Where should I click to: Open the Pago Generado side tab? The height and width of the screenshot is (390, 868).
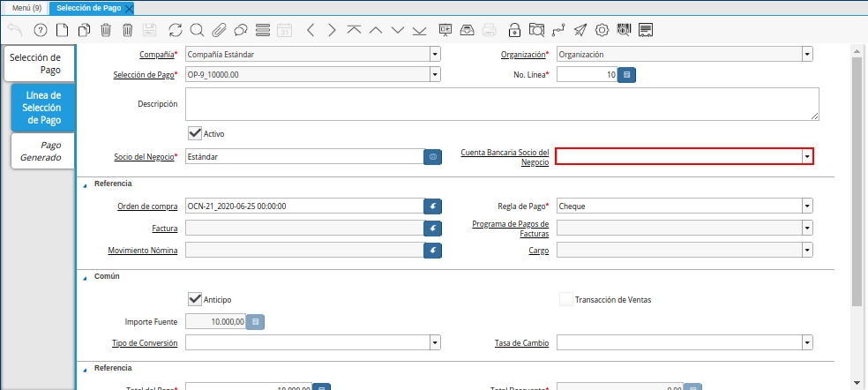41,151
